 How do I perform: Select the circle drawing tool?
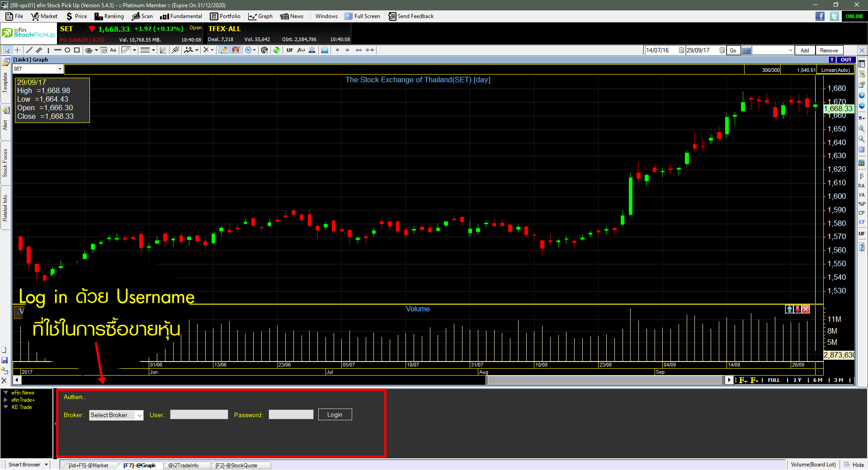click(67, 50)
